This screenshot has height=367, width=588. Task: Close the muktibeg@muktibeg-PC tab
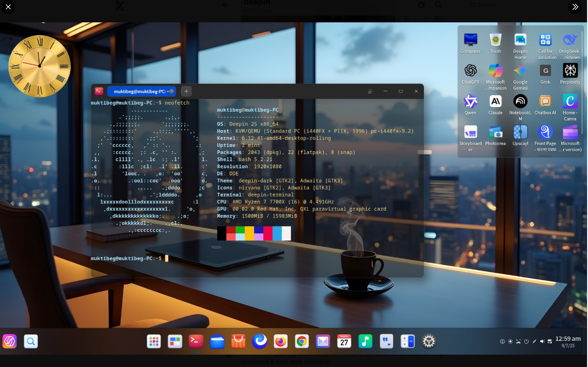tap(172, 91)
